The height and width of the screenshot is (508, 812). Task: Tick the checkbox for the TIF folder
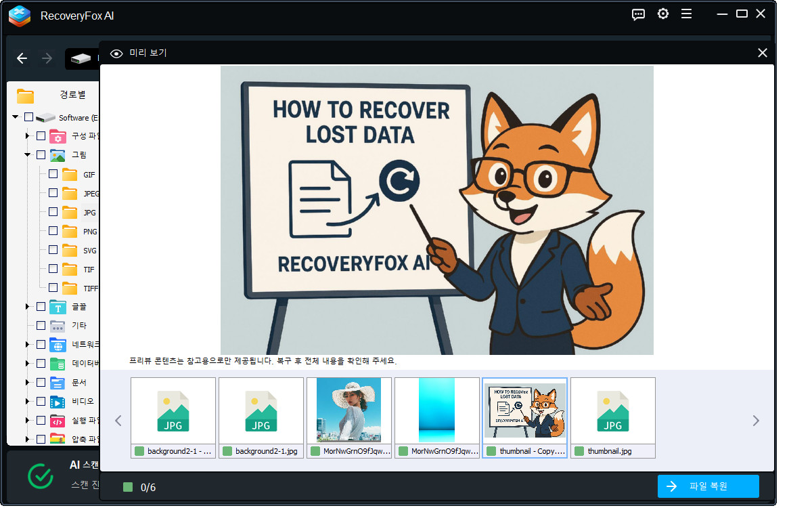53,269
